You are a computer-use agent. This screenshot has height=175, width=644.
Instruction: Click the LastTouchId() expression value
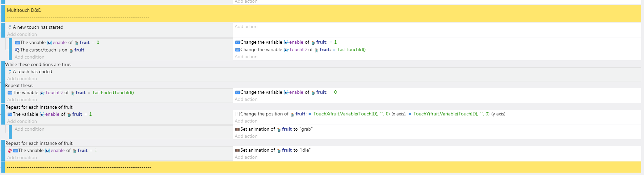[352, 50]
